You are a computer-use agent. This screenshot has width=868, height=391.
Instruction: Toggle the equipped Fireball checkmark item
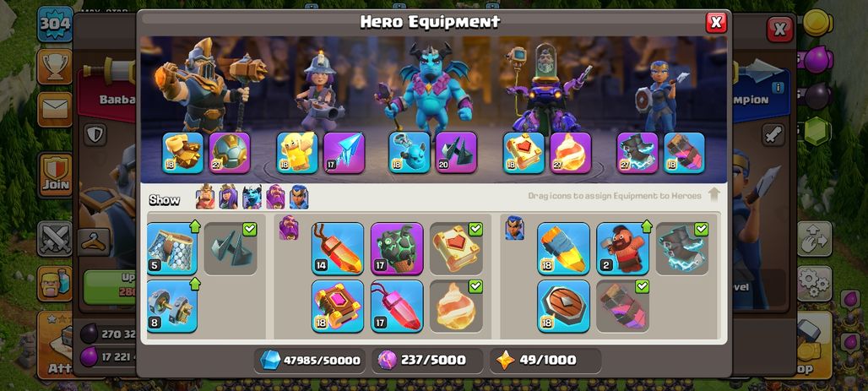point(456,307)
